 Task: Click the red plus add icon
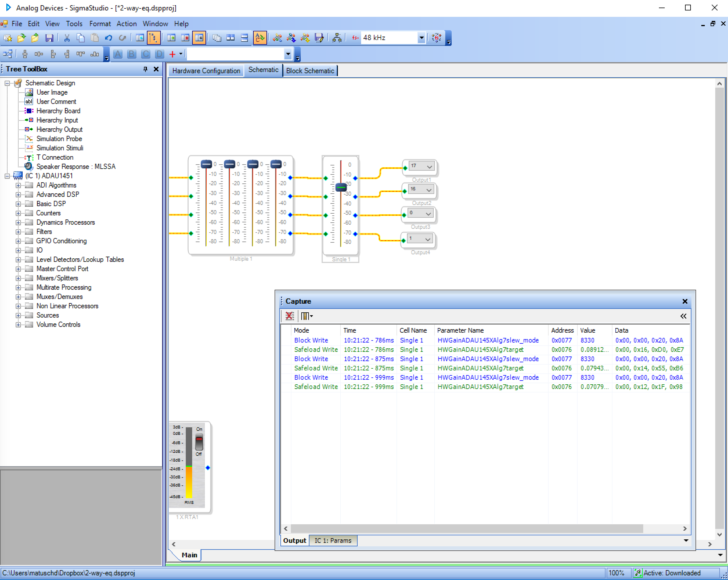pos(172,54)
